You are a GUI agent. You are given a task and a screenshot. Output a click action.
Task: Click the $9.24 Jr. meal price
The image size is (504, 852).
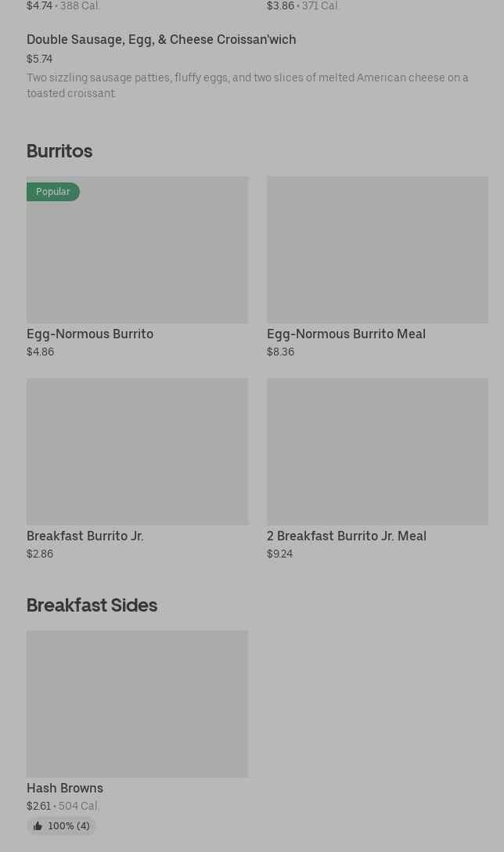coord(279,554)
